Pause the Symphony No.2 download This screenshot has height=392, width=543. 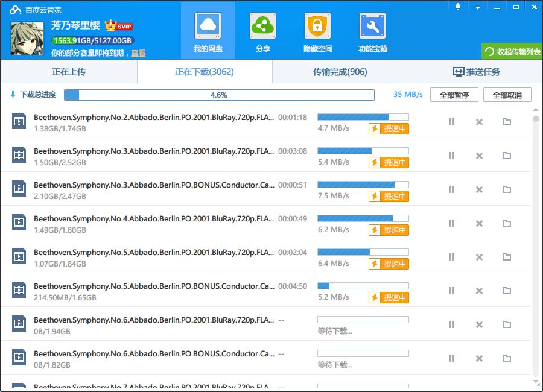click(x=451, y=122)
